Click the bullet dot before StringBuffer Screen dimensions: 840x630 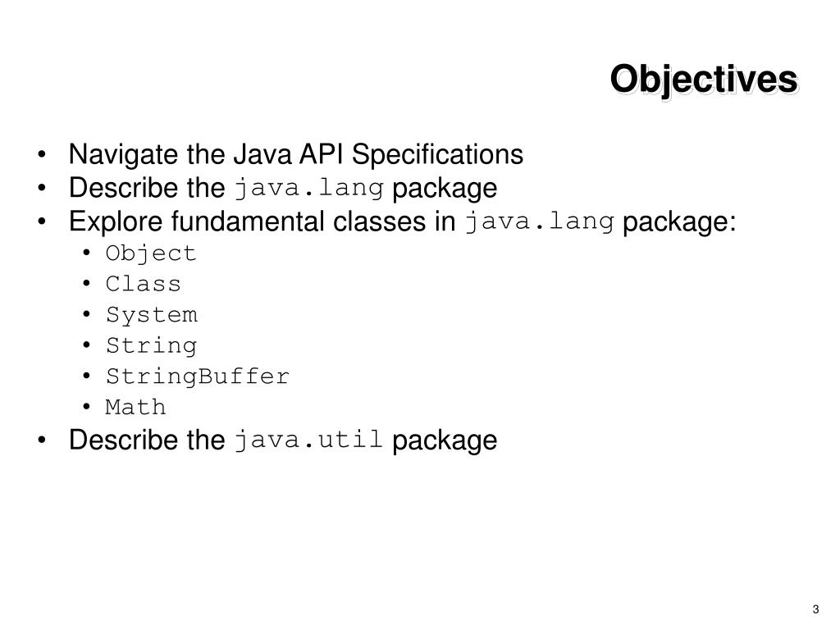tap(86, 376)
